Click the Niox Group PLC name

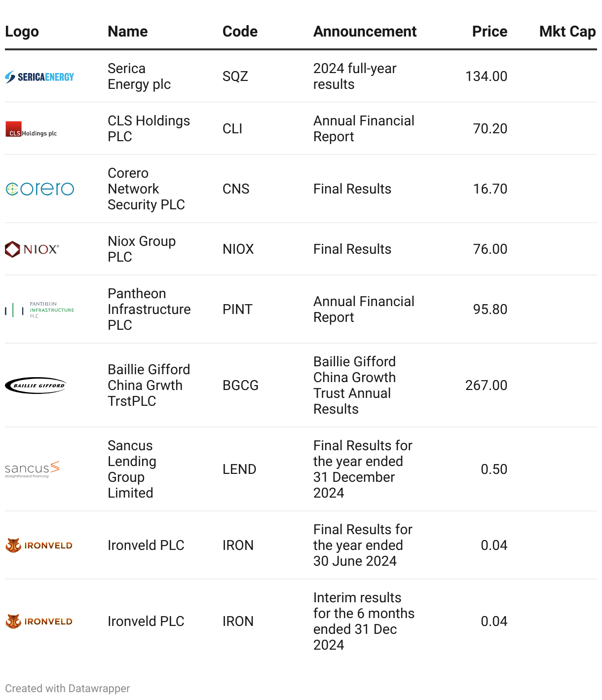click(x=142, y=249)
